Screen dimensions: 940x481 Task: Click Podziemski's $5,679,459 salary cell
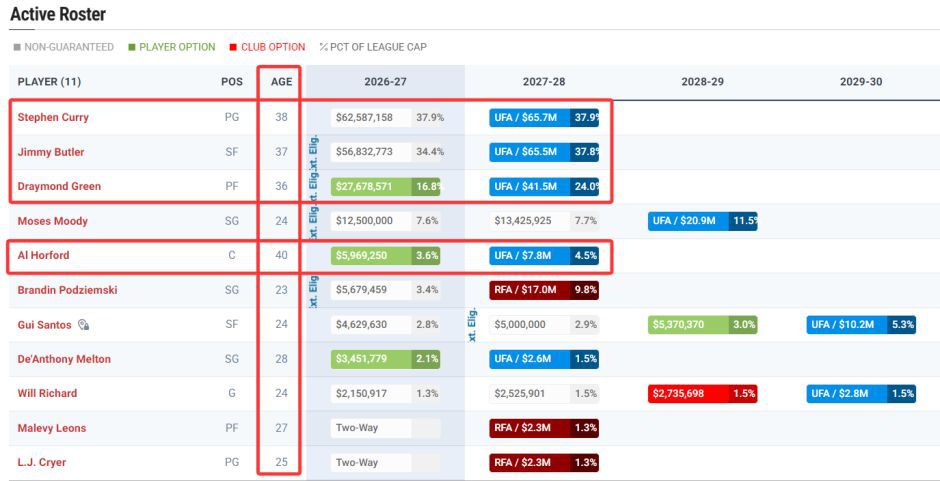(x=370, y=290)
